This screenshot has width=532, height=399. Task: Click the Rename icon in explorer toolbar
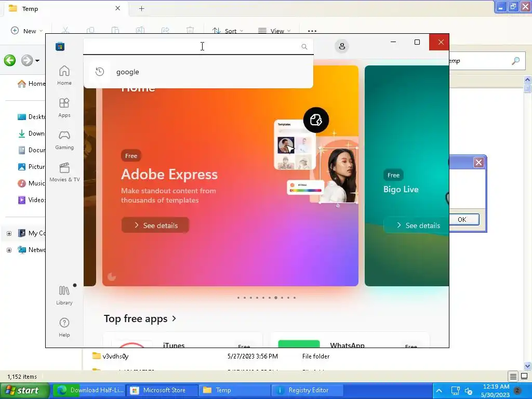point(140,30)
